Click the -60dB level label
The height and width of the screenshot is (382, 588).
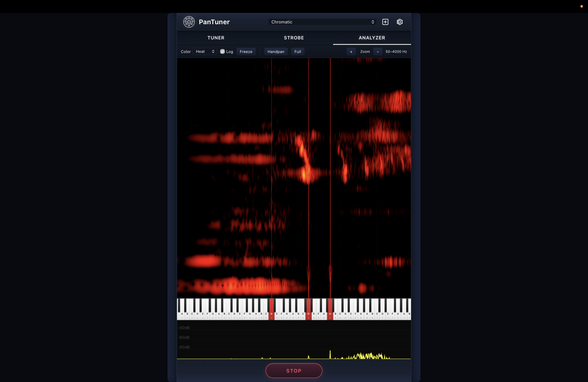pos(184,337)
